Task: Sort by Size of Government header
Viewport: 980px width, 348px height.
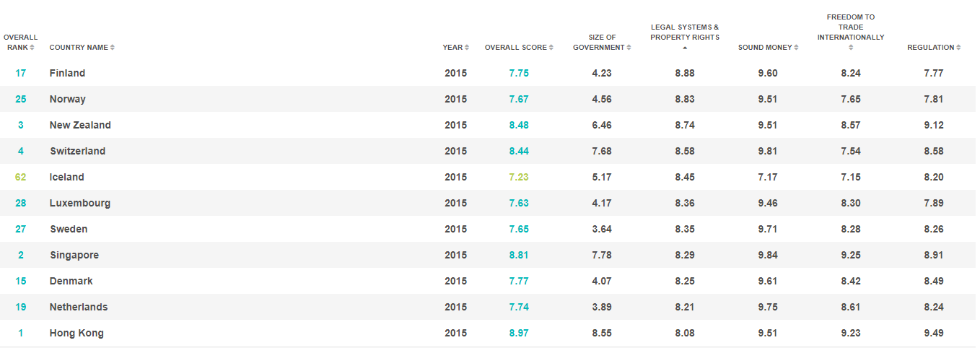Action: (602, 42)
